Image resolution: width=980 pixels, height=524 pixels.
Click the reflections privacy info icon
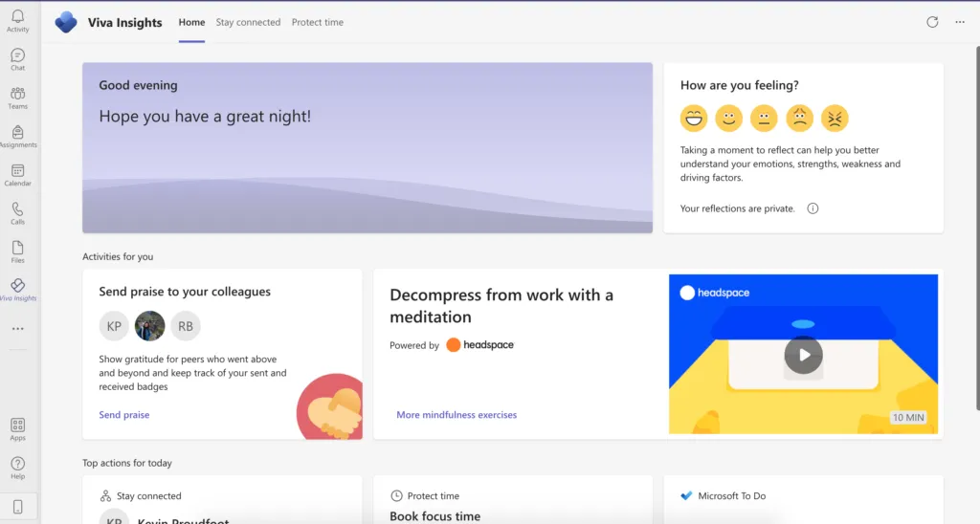pos(813,208)
